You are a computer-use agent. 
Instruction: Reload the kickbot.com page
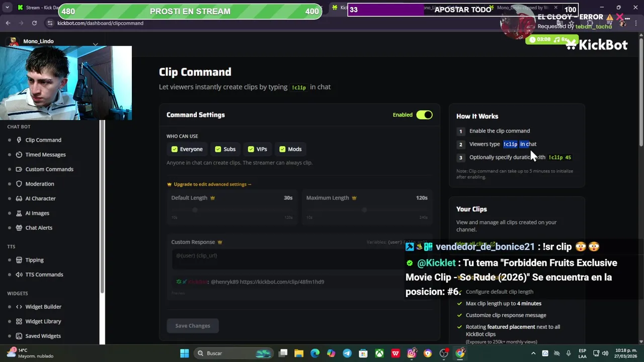point(34,23)
